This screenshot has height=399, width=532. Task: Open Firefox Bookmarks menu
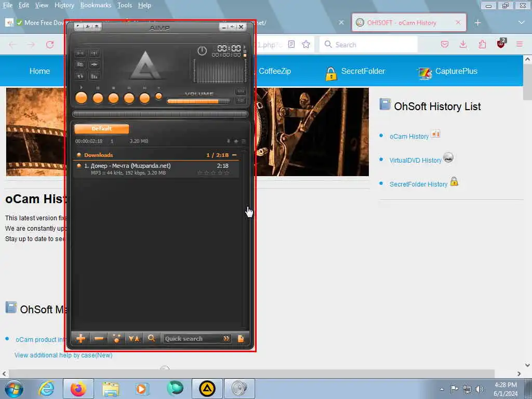pyautogui.click(x=96, y=5)
